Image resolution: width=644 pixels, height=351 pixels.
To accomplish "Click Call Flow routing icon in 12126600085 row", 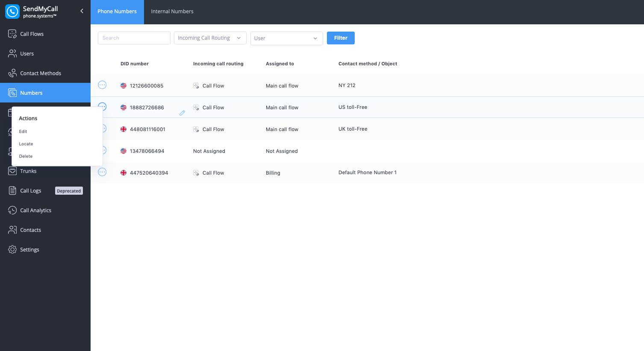I will pos(196,86).
